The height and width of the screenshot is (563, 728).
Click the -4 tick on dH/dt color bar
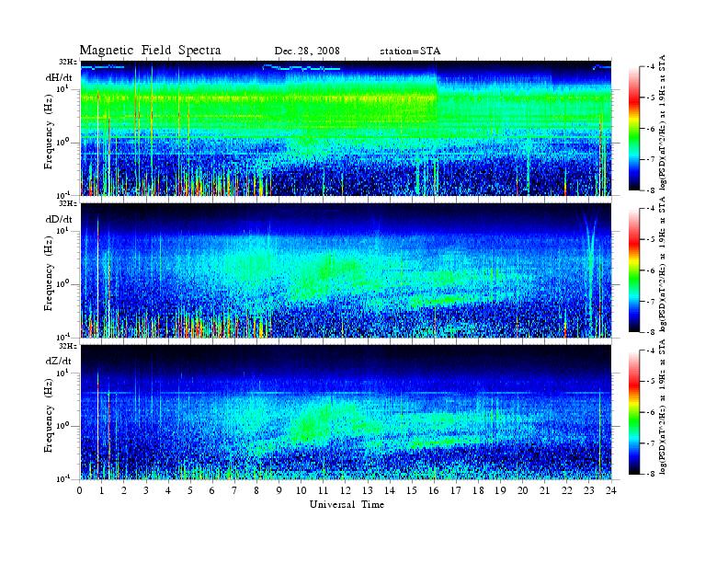651,67
